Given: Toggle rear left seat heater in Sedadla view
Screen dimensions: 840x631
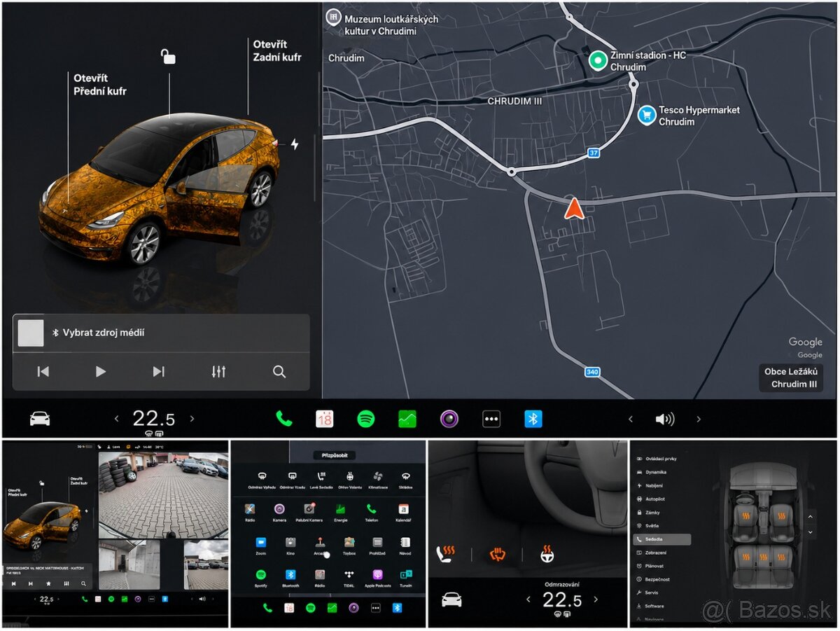Looking at the screenshot, I should [745, 557].
